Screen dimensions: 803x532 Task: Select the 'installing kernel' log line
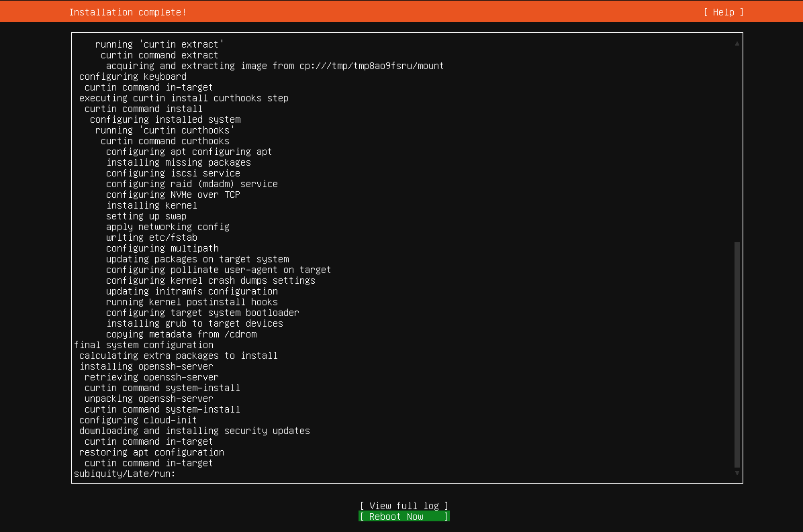(x=151, y=205)
